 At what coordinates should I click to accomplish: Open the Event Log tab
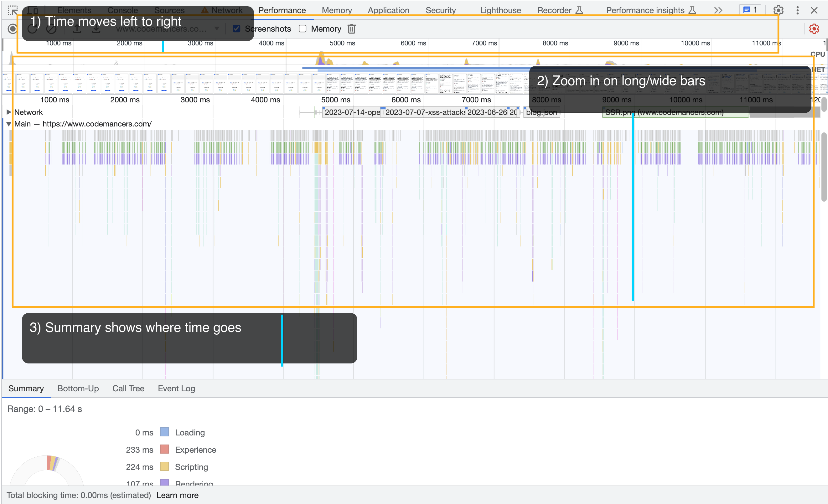click(x=176, y=388)
